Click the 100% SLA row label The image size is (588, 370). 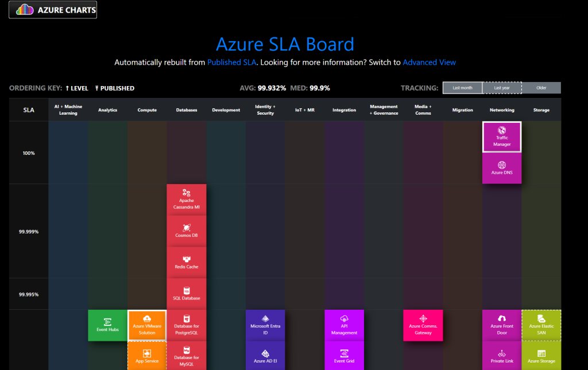[29, 153]
